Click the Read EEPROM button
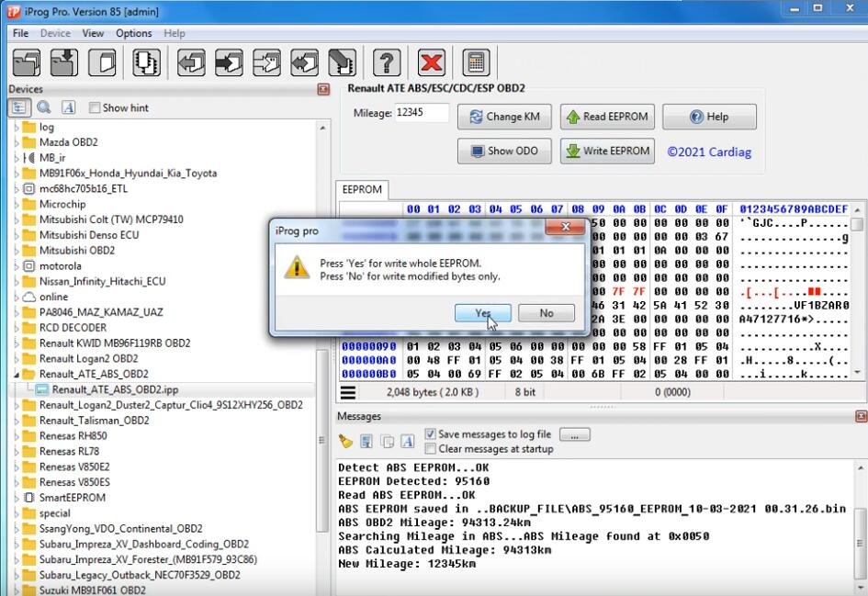This screenshot has height=596, width=868. 607,117
